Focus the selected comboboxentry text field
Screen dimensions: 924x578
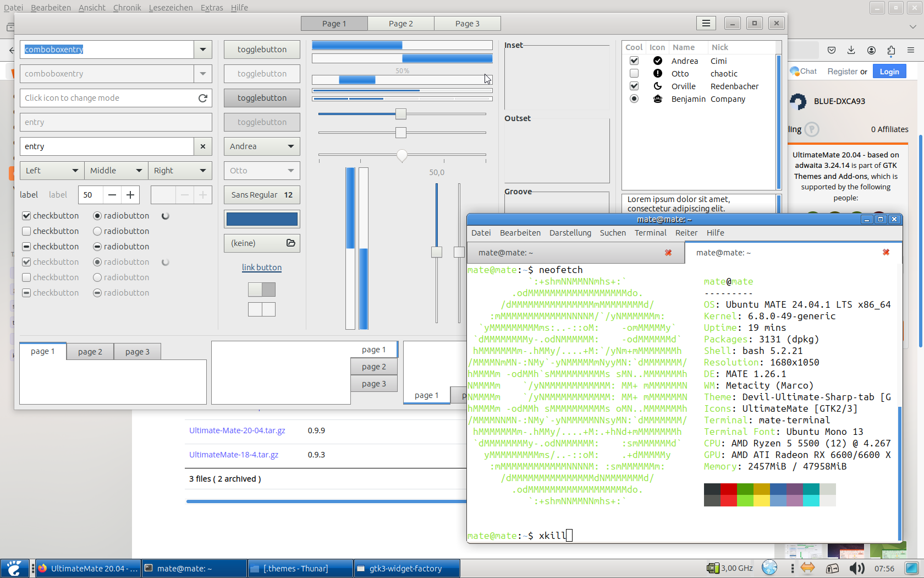(x=107, y=50)
